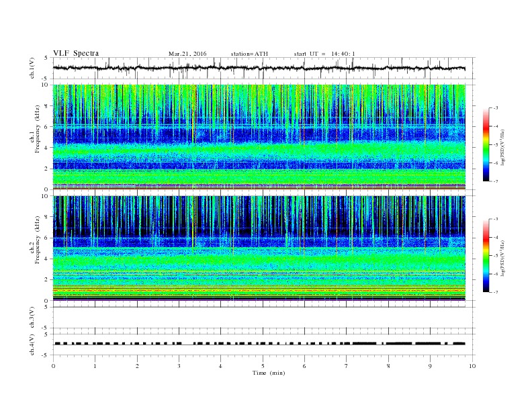Select the "ch.3(V)" axis label

[x=32, y=318]
